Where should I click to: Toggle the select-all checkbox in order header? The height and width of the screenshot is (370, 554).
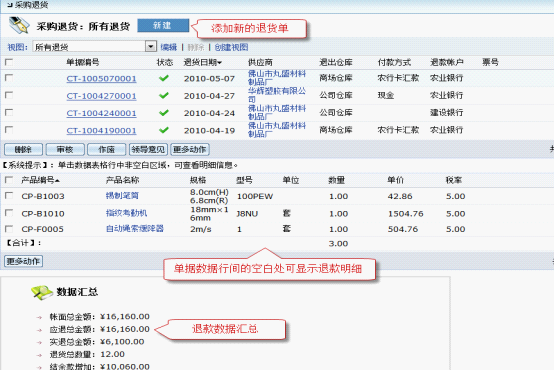(9, 62)
